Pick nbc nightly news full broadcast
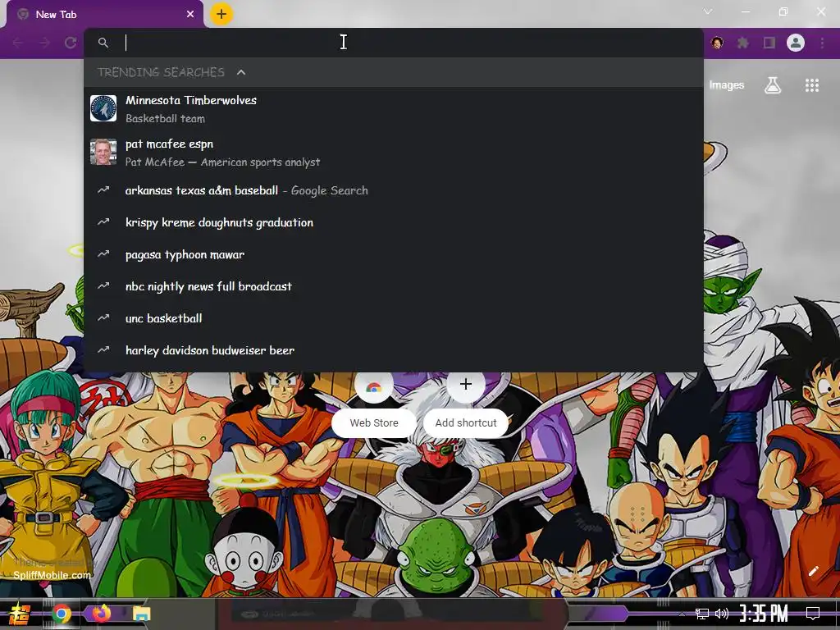 pyautogui.click(x=393, y=286)
